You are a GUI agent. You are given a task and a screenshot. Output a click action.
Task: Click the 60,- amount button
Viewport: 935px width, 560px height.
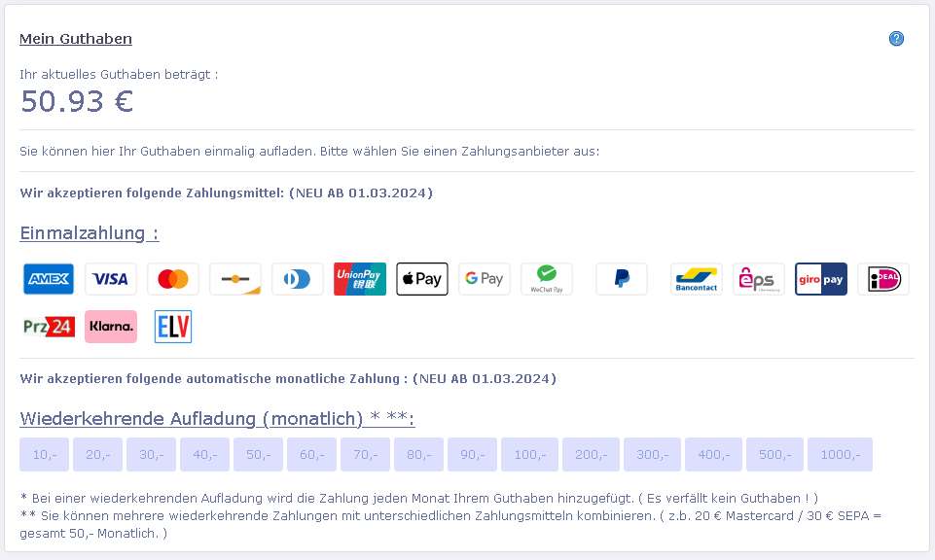312,455
